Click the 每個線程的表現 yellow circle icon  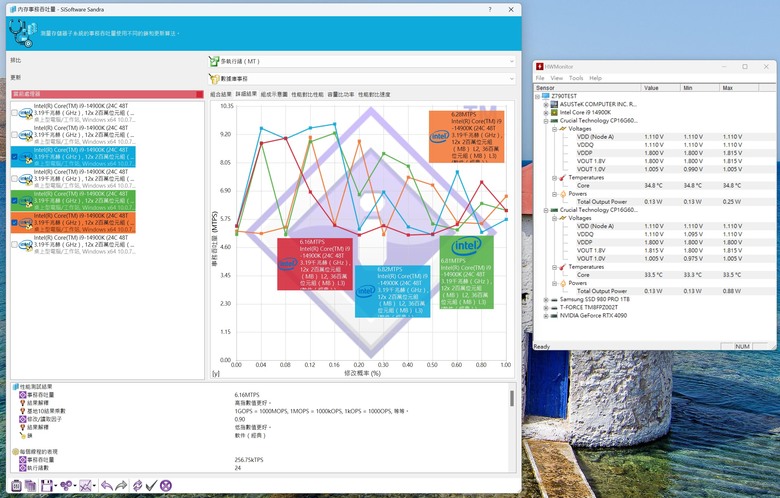click(15, 452)
